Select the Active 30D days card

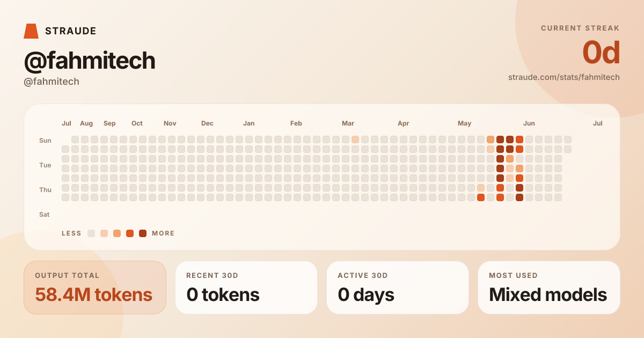pyautogui.click(x=398, y=288)
